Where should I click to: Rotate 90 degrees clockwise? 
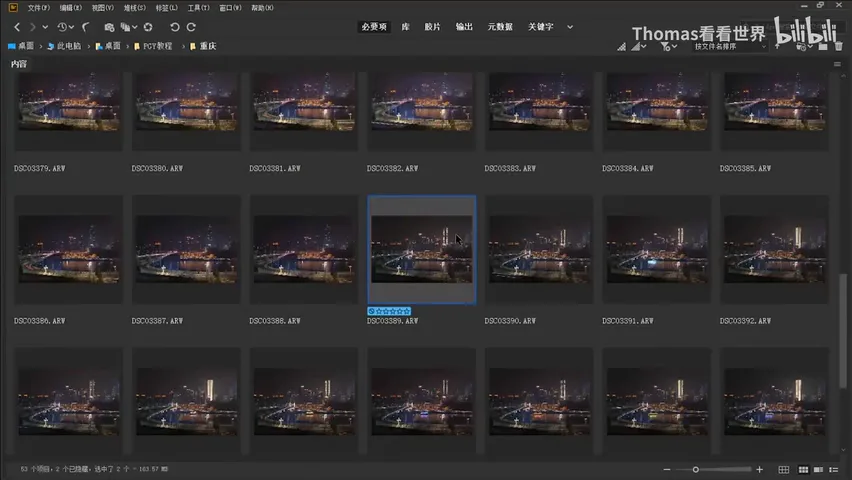point(191,27)
